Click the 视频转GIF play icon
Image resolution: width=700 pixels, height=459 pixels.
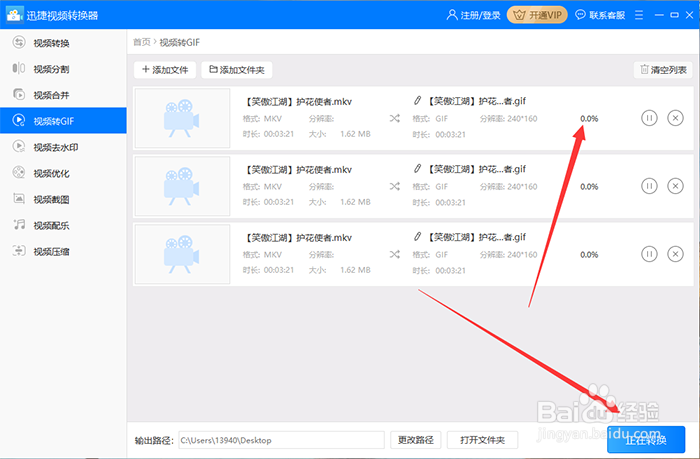(19, 120)
